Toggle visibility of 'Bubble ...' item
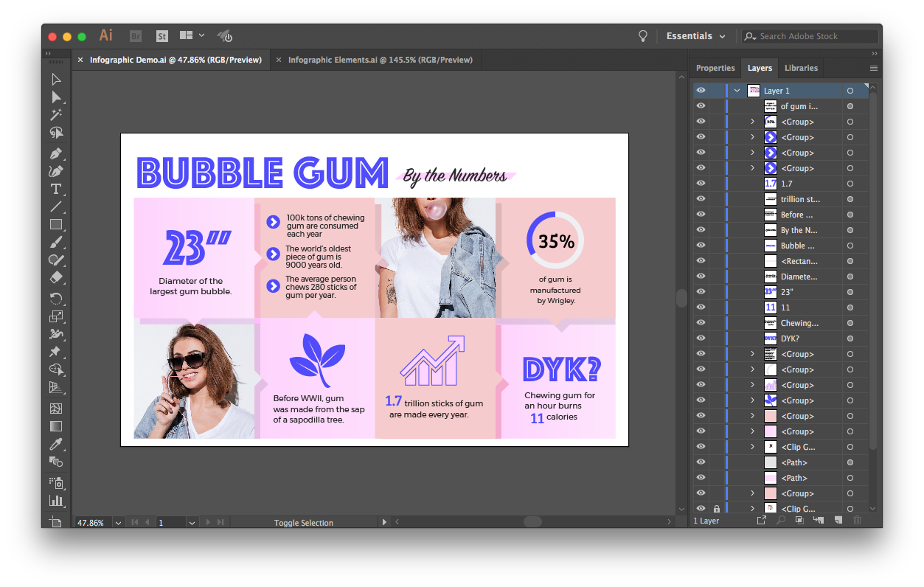The width and height of the screenshot is (924, 587). (x=701, y=246)
